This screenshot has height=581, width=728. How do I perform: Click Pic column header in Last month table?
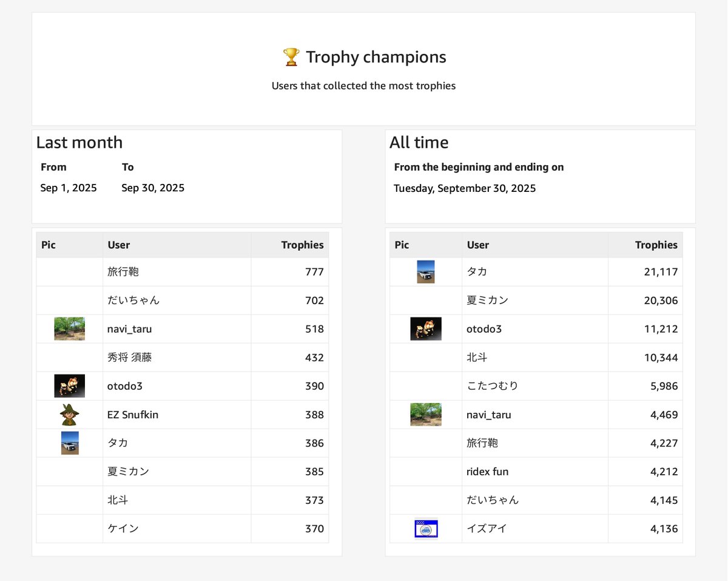[49, 245]
